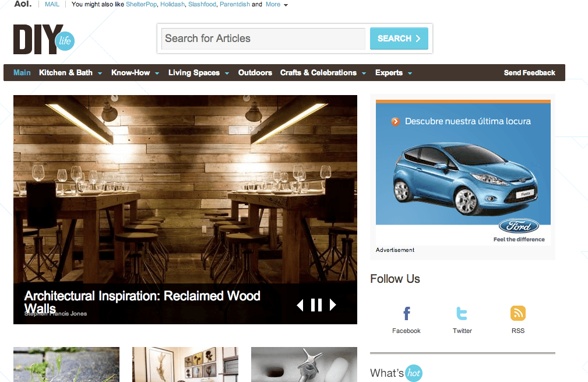
Task: Open the RSS feed icon
Action: click(518, 314)
